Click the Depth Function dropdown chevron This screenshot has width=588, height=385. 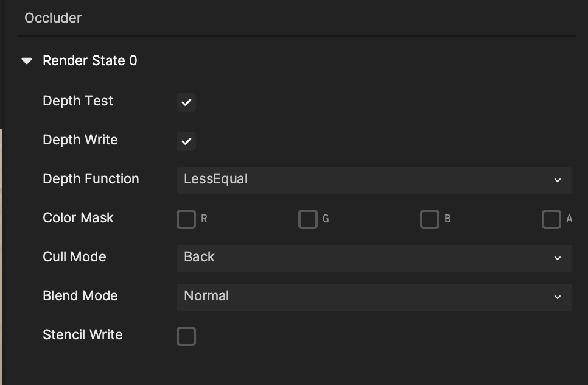pos(558,180)
